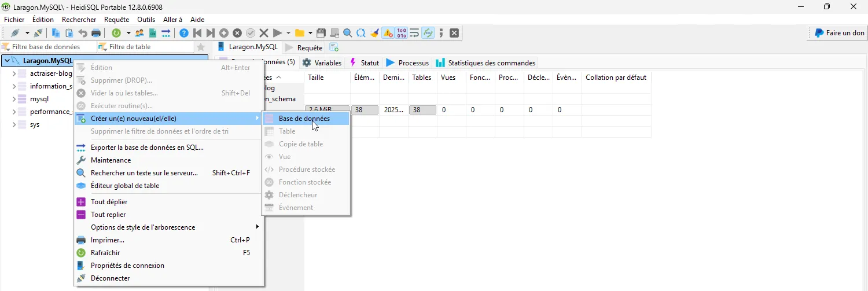This screenshot has width=868, height=291.
Task: Switch to the Variables tab
Action: pos(322,62)
